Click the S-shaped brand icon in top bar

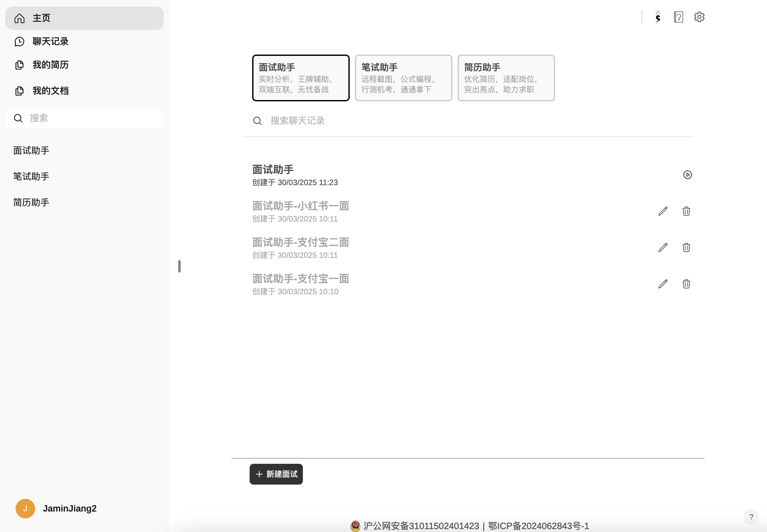657,17
